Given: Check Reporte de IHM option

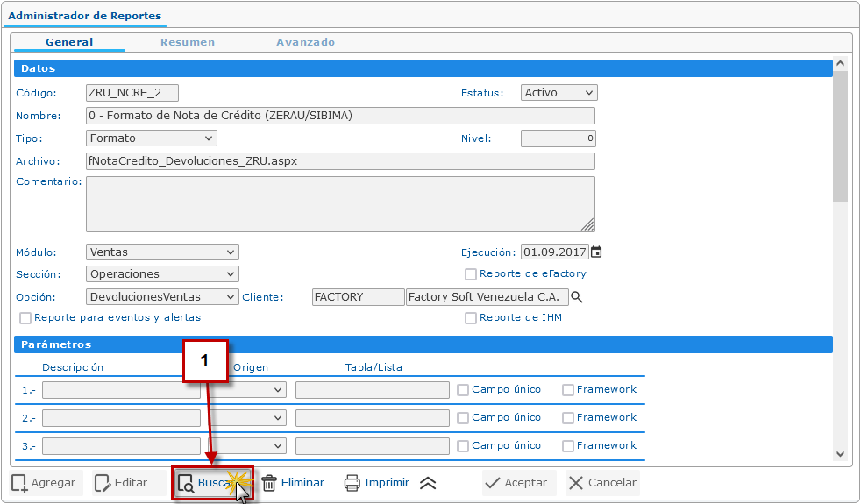Looking at the screenshot, I should pos(471,318).
